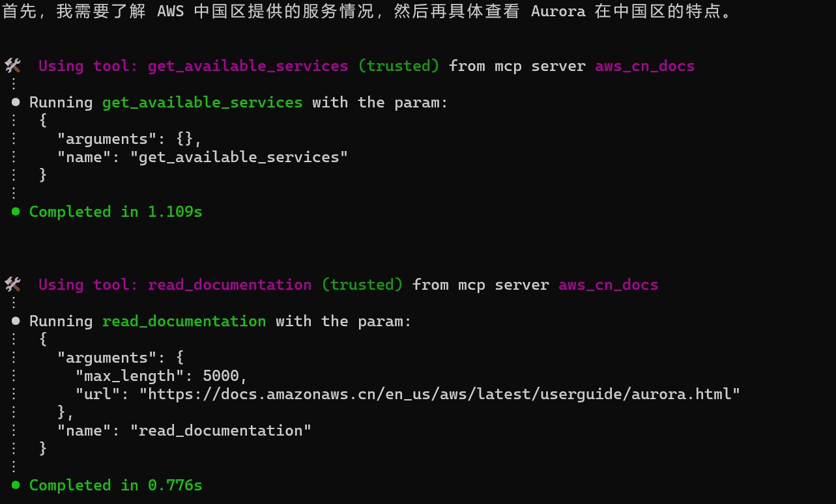
Task: Click the empty "arguments": {} line
Action: (x=130, y=139)
